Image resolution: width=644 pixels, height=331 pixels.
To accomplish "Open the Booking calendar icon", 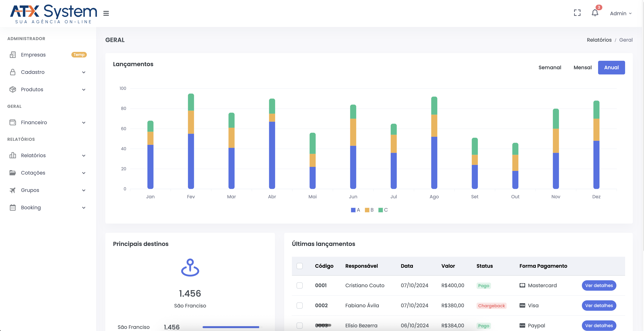I will click(13, 207).
